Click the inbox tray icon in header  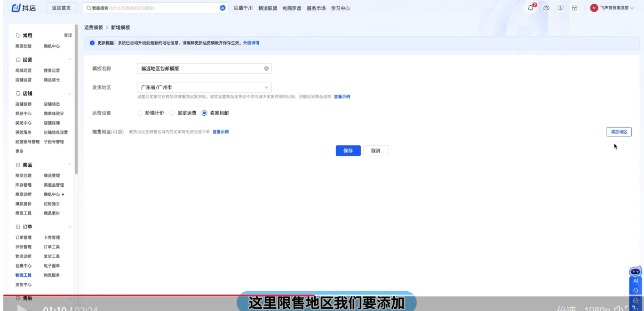pos(574,8)
